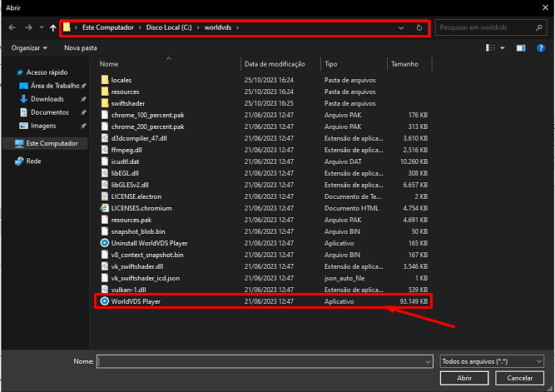
Task: Go back with the left arrow icon
Action: tap(12, 27)
